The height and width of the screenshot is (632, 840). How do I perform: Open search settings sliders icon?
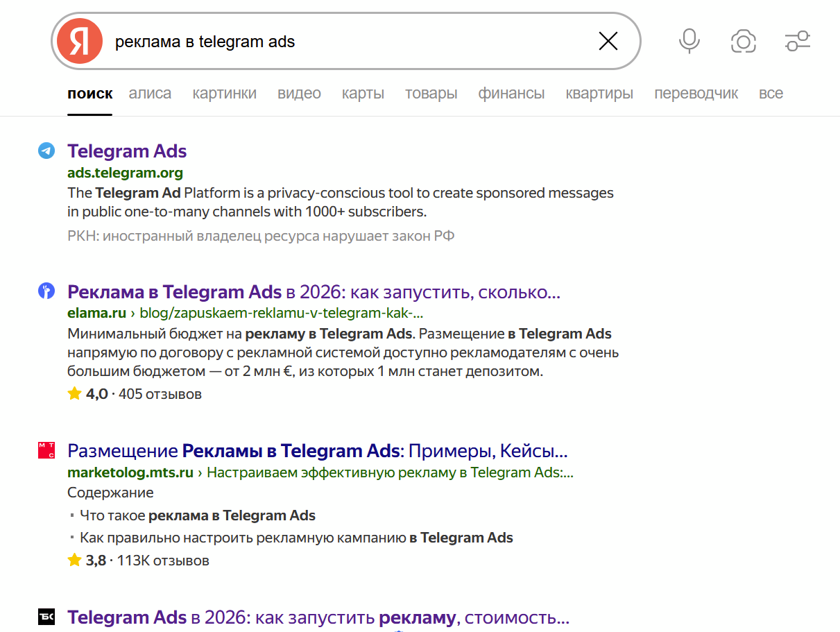coord(798,42)
